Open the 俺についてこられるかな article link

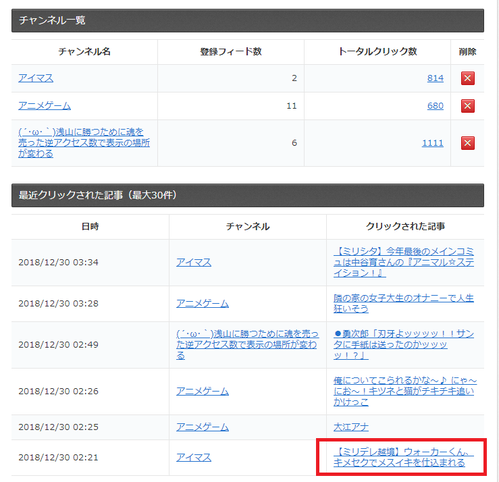tap(405, 391)
